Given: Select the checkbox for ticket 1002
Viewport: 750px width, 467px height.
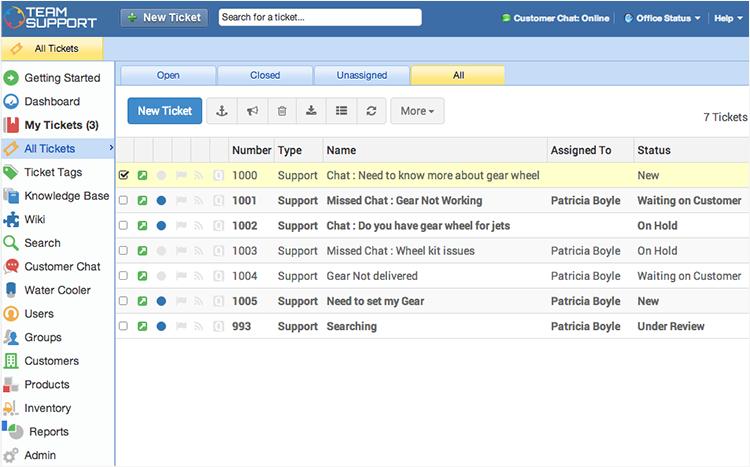Looking at the screenshot, I should tap(124, 226).
